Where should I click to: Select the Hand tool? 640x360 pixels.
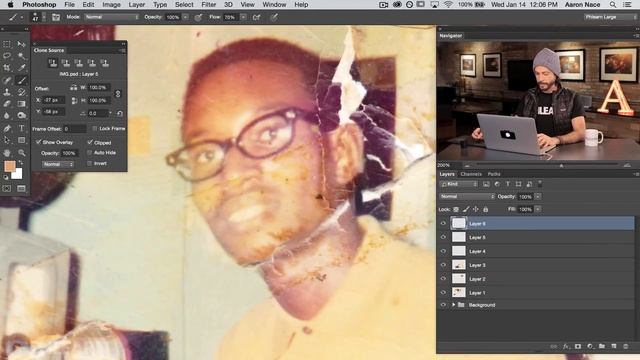7,153
